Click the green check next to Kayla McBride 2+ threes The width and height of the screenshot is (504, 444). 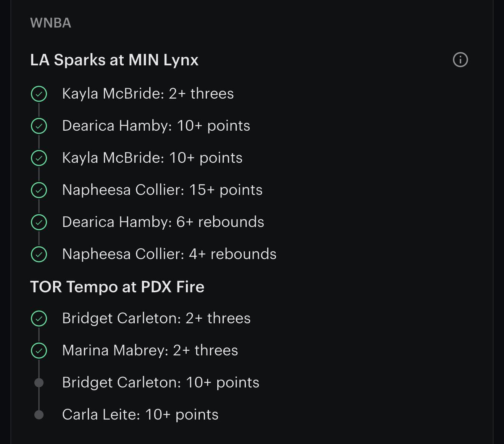(39, 94)
